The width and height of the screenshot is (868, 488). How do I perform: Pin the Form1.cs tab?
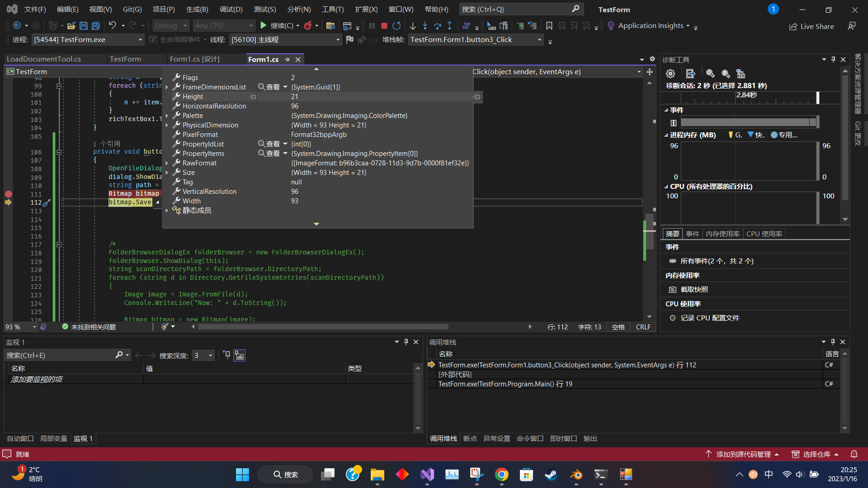click(x=288, y=59)
